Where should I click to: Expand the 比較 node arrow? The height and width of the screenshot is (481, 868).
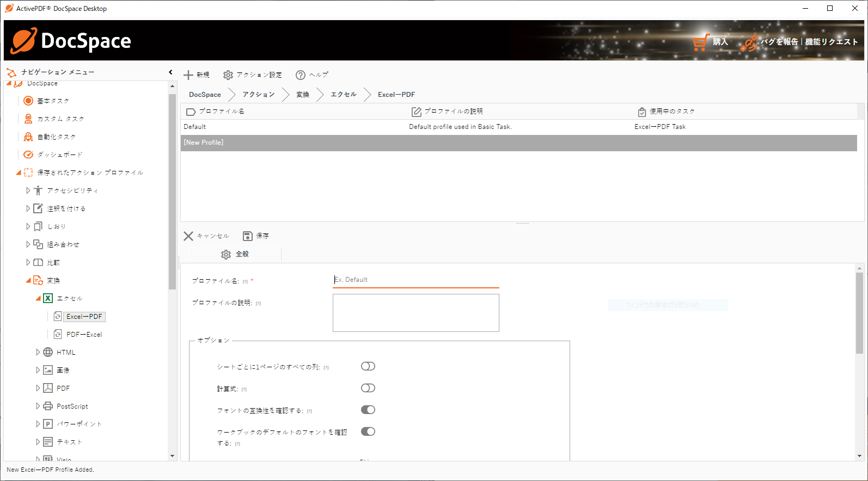[x=28, y=262]
